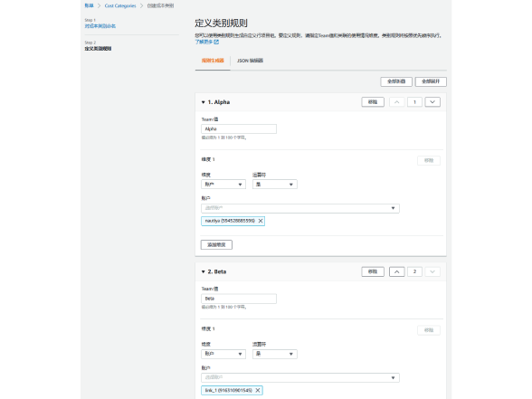Open operator dropdown in Beta rule
This screenshot has width=532, height=399.
pyautogui.click(x=275, y=354)
